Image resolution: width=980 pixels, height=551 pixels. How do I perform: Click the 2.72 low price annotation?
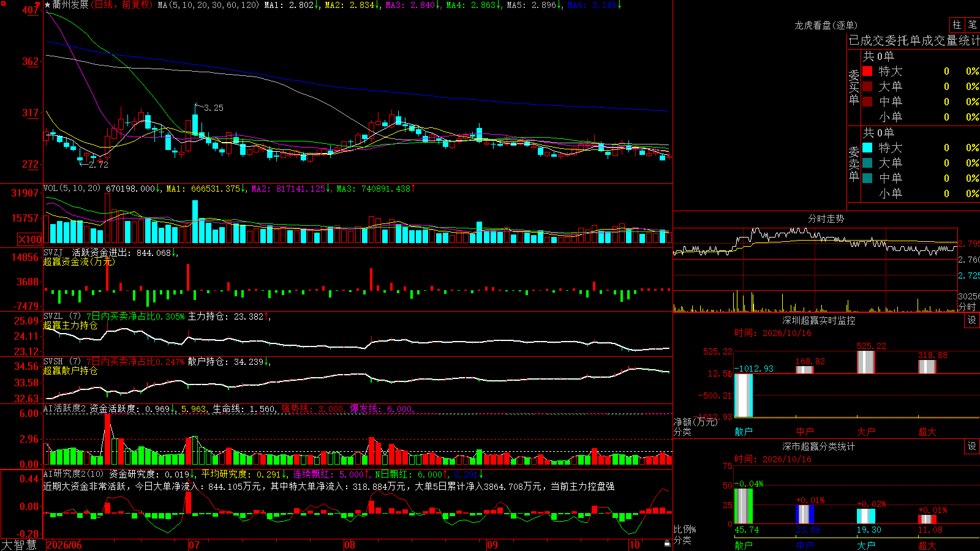[99, 165]
